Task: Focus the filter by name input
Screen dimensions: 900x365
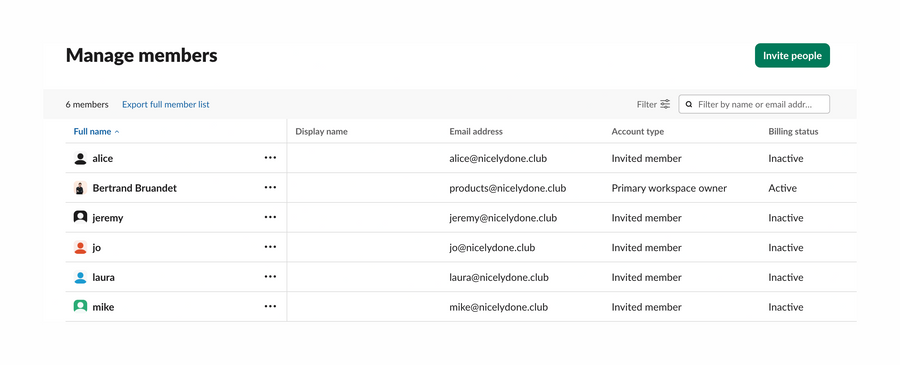Action: tap(754, 104)
